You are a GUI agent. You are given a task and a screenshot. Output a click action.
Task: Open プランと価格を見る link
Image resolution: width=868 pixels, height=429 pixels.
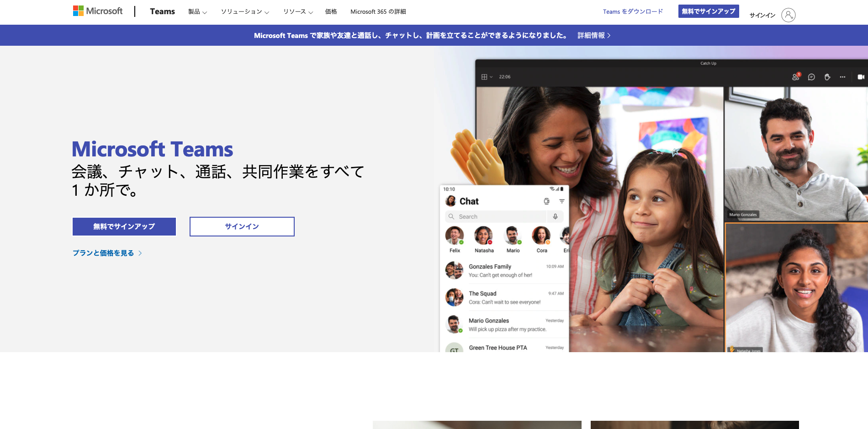point(107,253)
